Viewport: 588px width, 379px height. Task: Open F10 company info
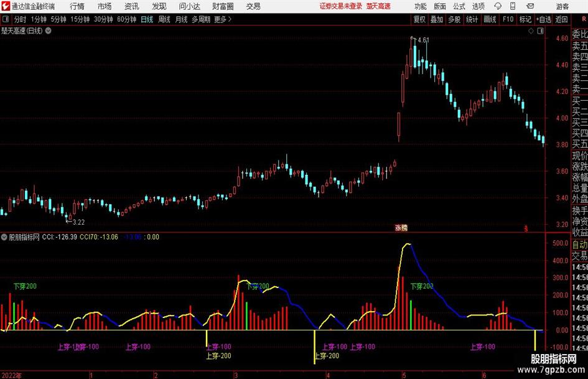click(x=508, y=19)
